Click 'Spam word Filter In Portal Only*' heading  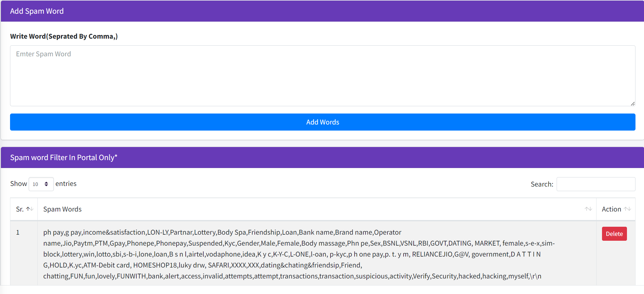(64, 158)
